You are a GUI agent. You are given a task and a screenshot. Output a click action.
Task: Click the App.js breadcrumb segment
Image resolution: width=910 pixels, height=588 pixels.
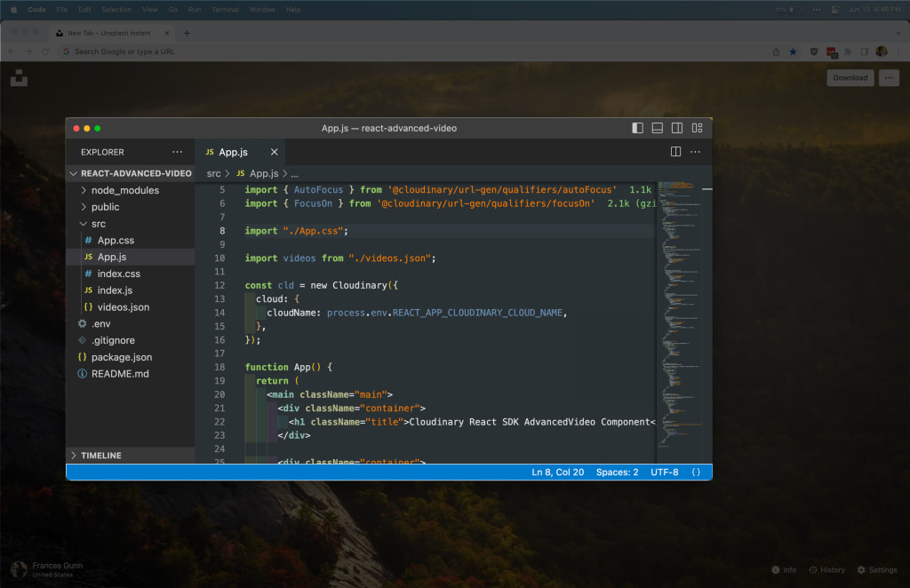pyautogui.click(x=258, y=173)
